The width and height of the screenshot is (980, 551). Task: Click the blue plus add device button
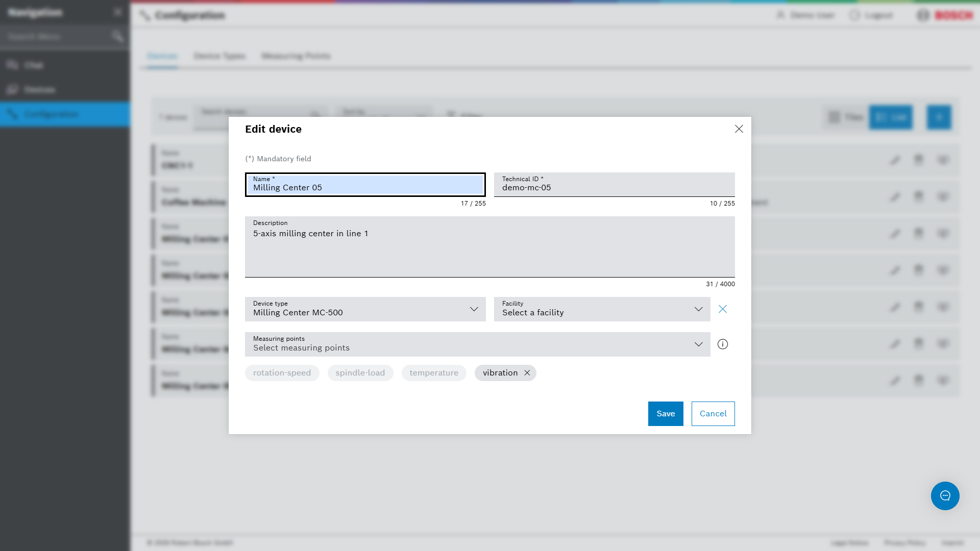pyautogui.click(x=939, y=117)
